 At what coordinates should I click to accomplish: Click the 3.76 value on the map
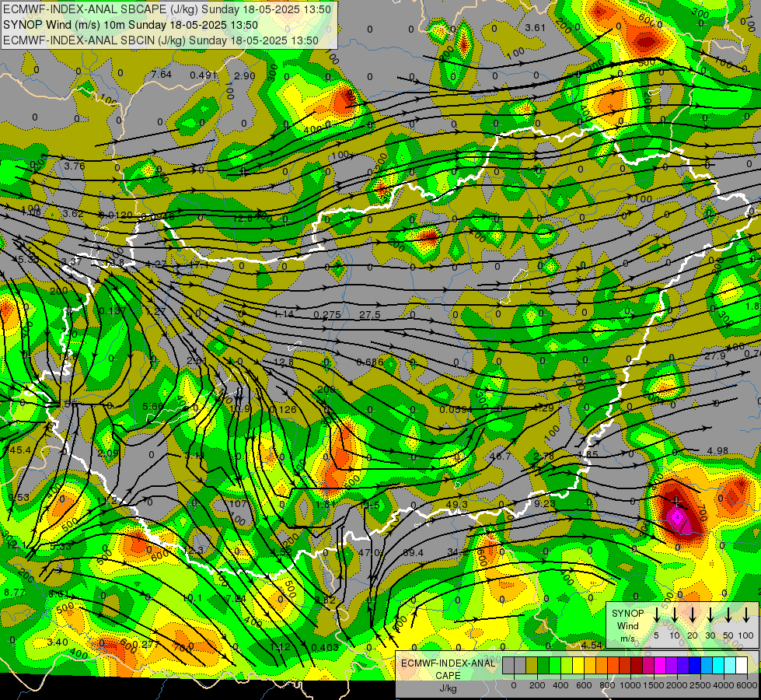(x=75, y=166)
